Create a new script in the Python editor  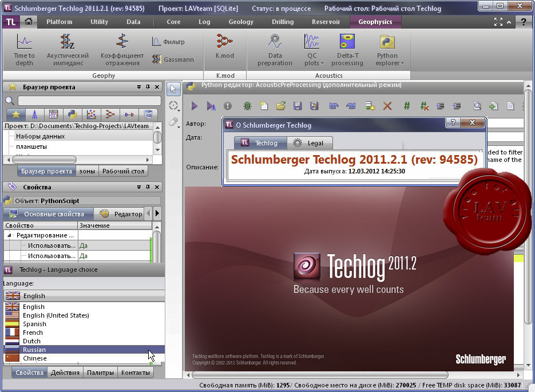pos(264,106)
